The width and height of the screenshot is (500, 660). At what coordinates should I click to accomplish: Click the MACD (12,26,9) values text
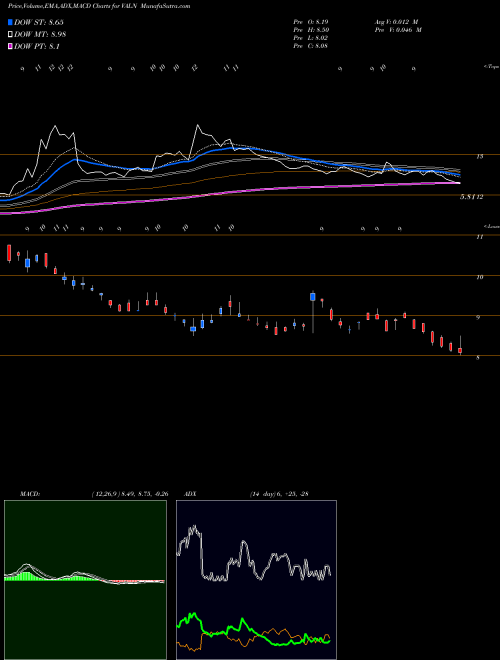130,494
